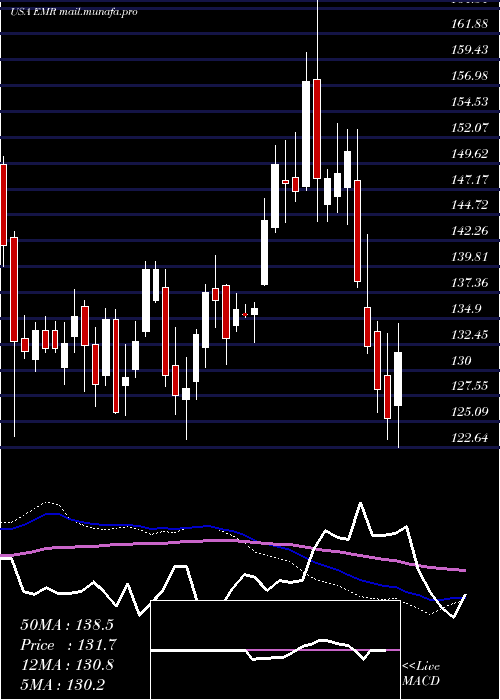500x700 pixels.
Task: Click the USA EMR mail.munafa.pro title text
Action: [74, 12]
